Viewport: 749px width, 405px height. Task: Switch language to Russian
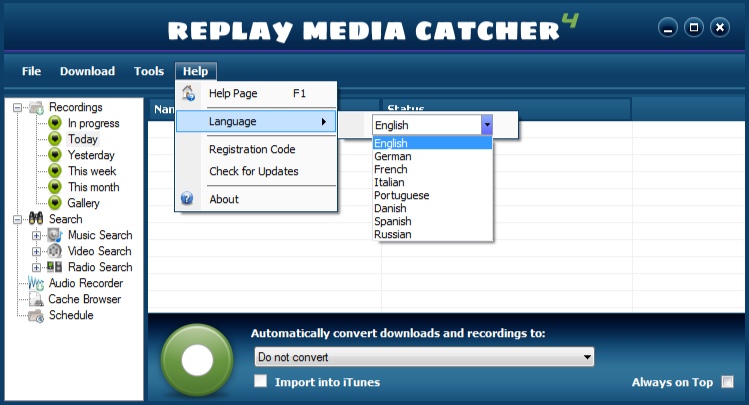tap(432, 234)
